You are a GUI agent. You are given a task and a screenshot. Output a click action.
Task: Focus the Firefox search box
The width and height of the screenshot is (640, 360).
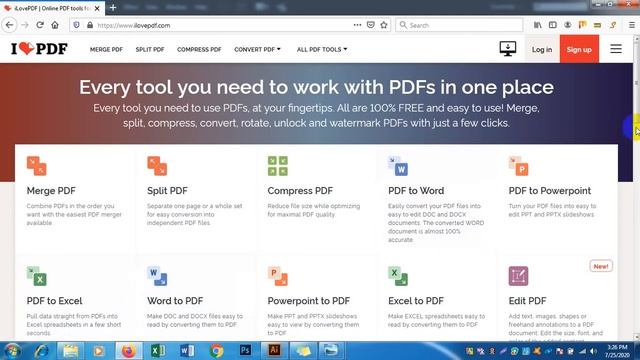(x=459, y=25)
